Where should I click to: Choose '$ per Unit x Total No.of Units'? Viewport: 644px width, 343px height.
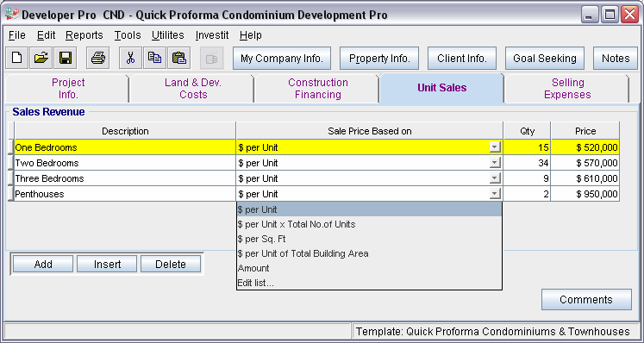[x=369, y=224]
